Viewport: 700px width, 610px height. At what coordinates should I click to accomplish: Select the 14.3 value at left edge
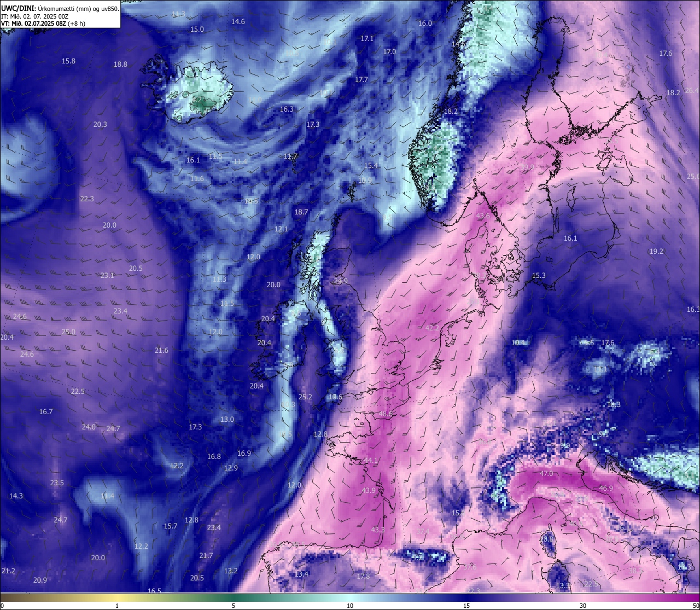point(16,496)
